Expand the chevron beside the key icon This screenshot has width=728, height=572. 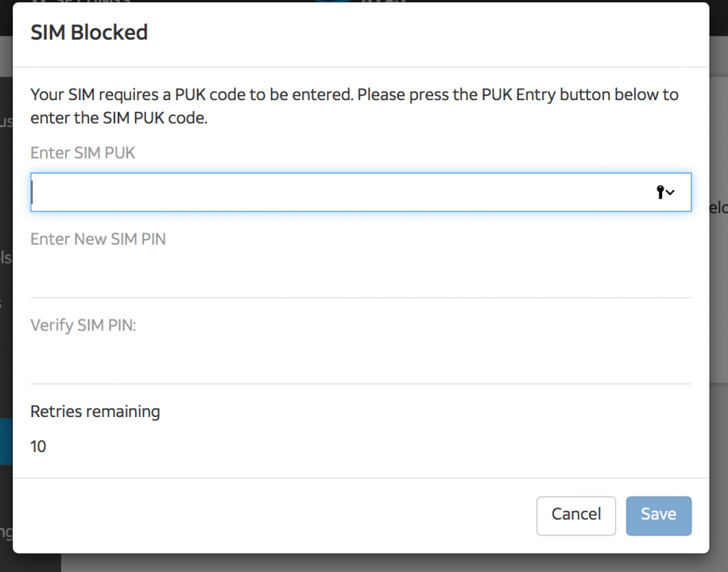[x=671, y=192]
